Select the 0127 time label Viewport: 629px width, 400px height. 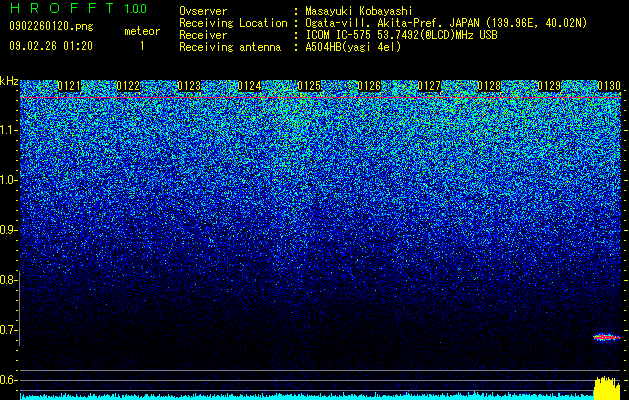(429, 86)
